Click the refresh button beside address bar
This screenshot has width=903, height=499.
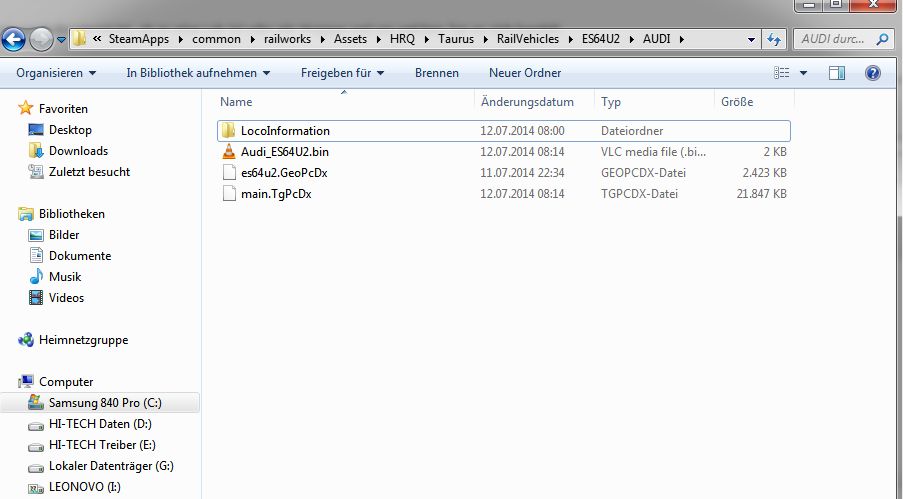tap(773, 39)
